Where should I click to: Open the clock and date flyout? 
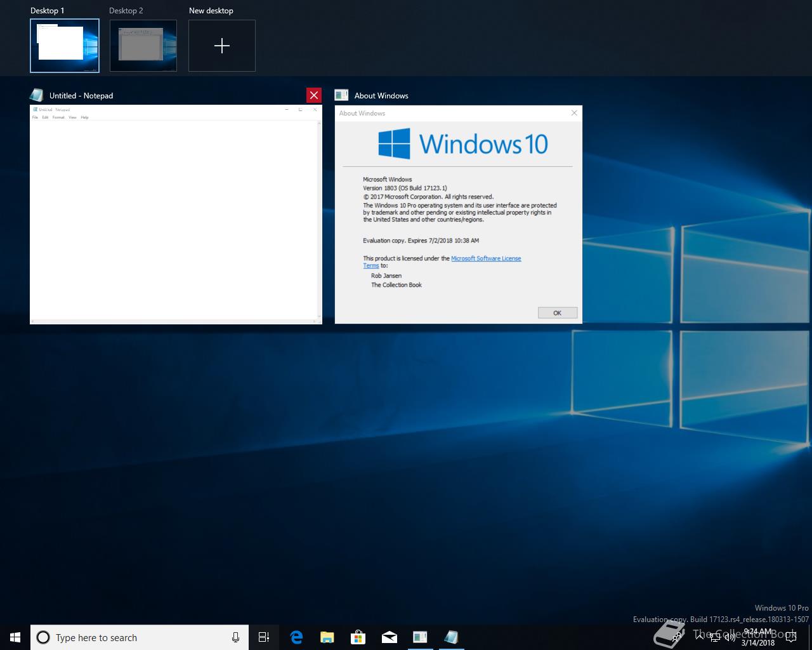(758, 637)
